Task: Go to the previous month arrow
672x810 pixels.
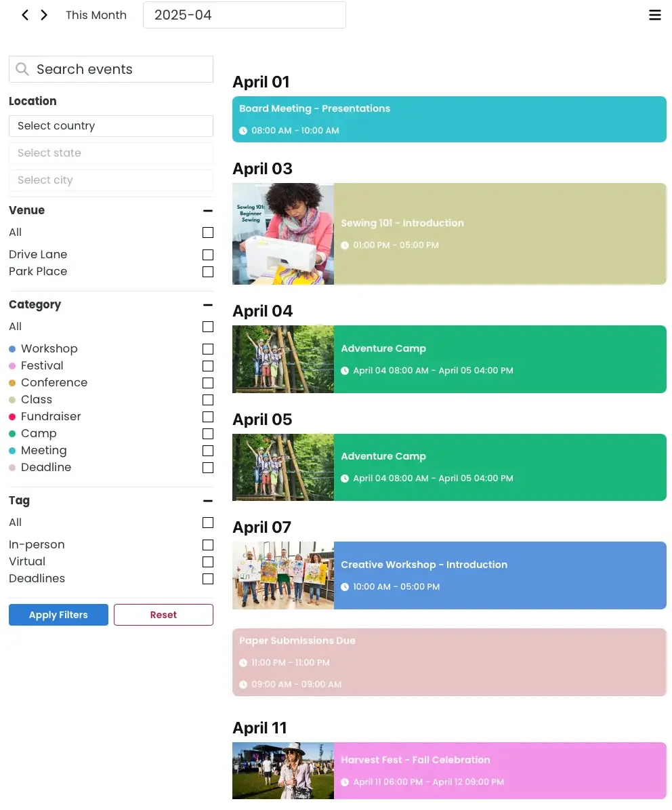Action: [25, 15]
